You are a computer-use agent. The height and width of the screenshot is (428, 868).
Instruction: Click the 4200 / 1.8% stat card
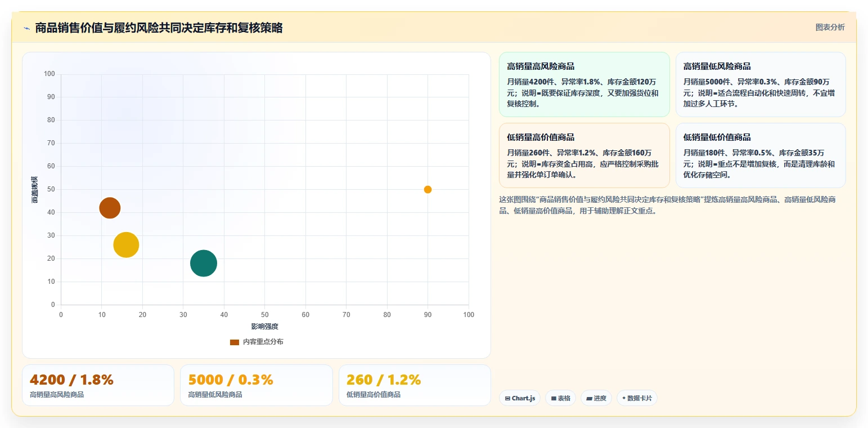98,385
